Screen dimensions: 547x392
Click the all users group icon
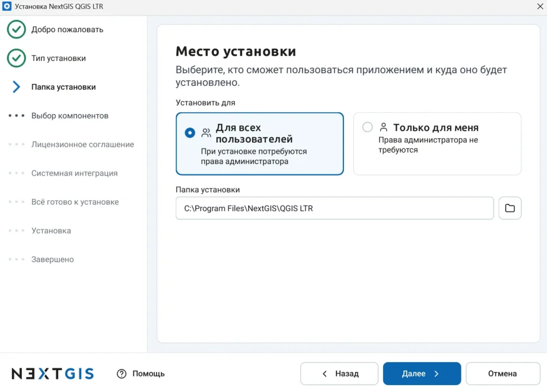coord(206,133)
